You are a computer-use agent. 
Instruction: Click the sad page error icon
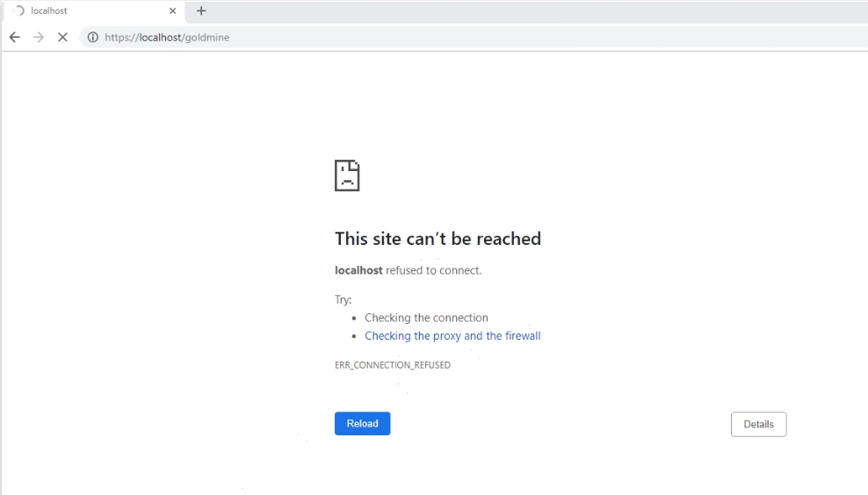click(347, 176)
